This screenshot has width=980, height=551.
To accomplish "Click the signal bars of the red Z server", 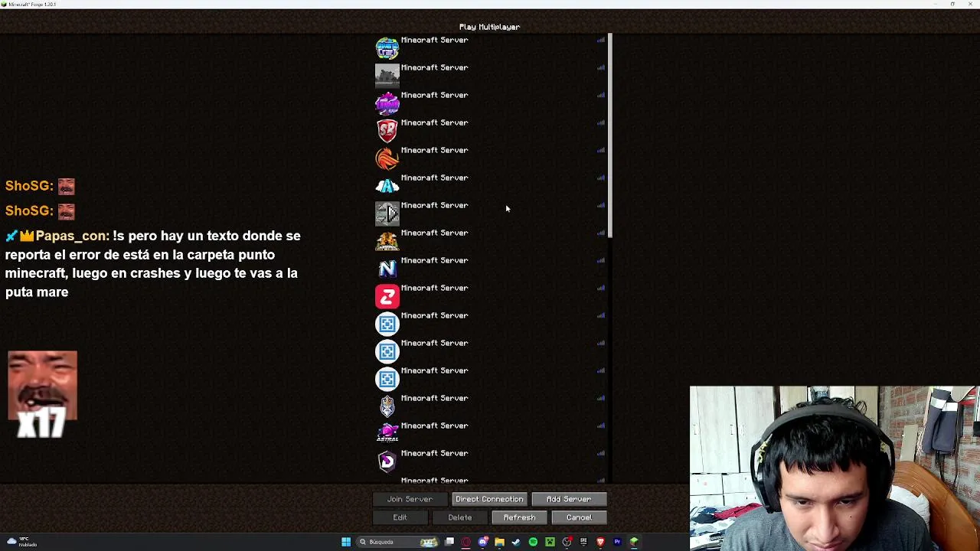I will (x=601, y=288).
